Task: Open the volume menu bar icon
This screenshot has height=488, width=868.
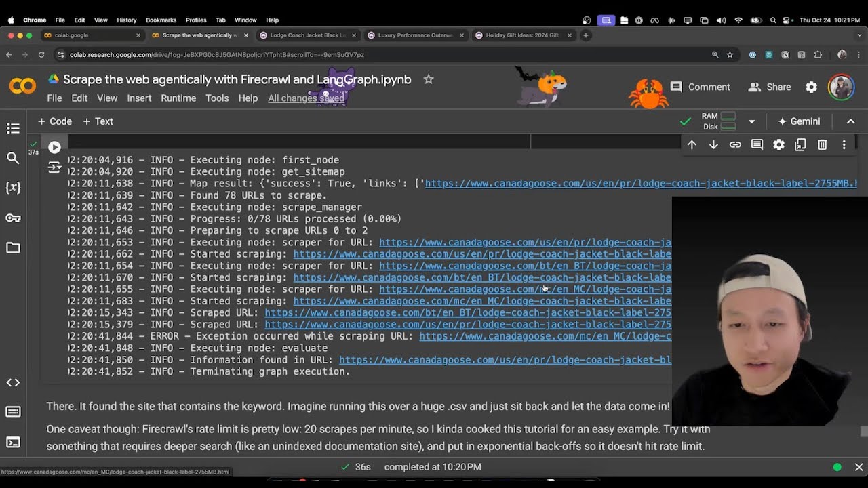Action: tap(721, 20)
